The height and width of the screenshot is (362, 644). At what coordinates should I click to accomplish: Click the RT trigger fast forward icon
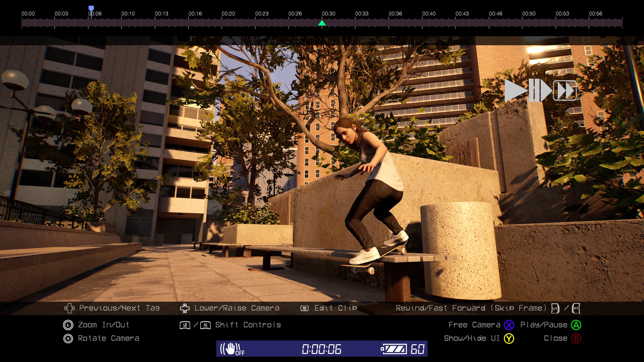coord(576,308)
